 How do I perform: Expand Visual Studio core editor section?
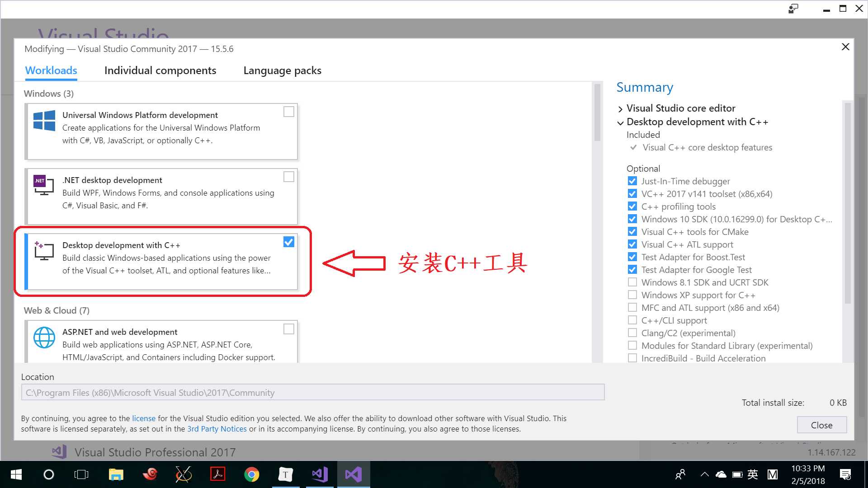[x=620, y=108]
